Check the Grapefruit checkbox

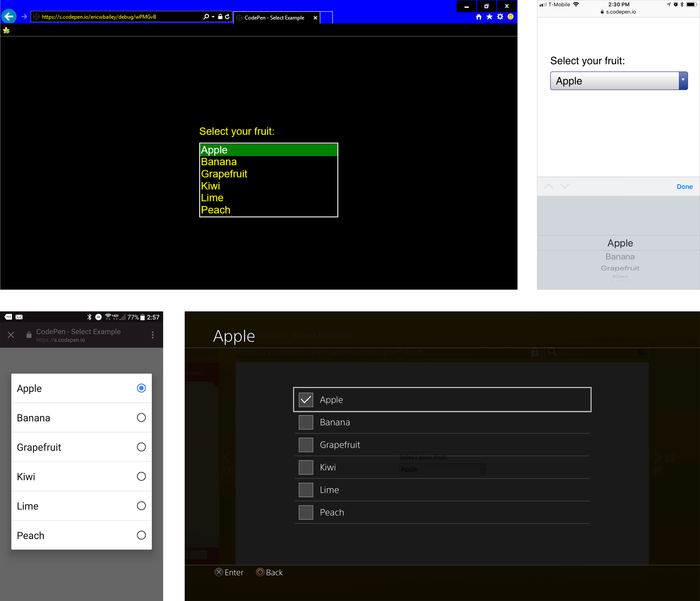coord(306,445)
